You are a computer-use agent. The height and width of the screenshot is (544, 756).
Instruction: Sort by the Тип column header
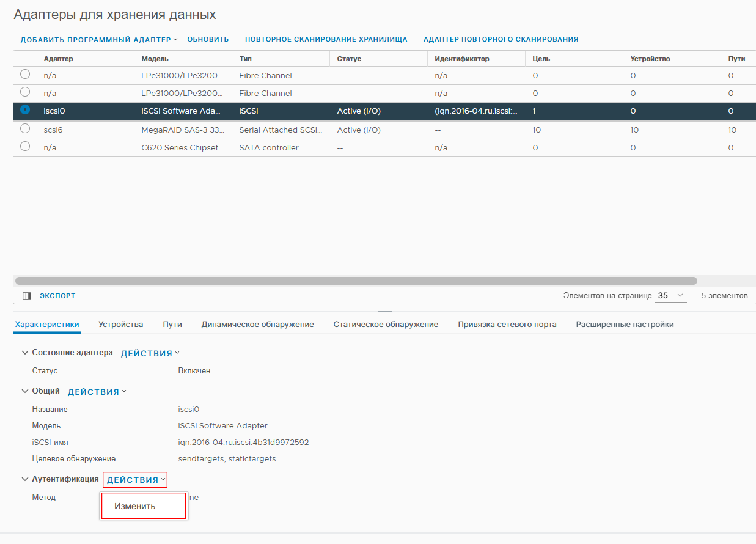(x=245, y=59)
